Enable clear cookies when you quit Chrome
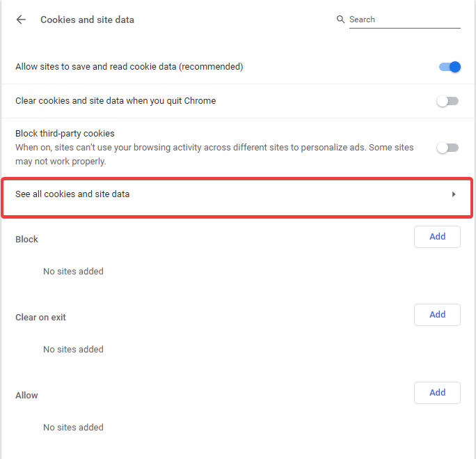 (x=447, y=101)
